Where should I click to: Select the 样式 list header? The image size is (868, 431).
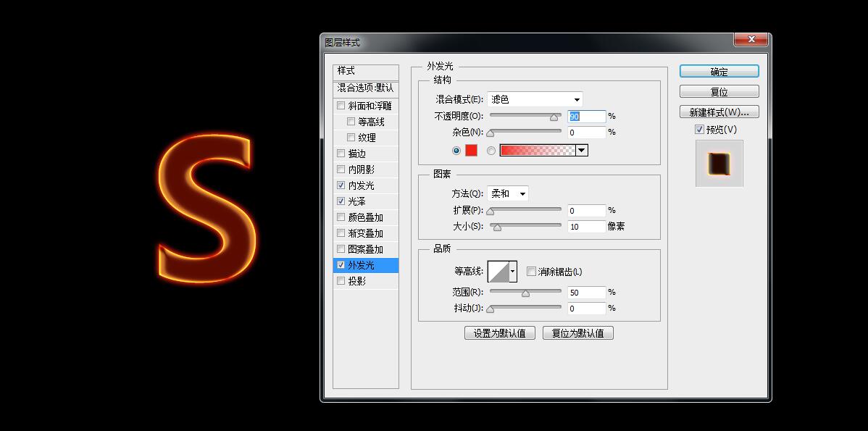click(x=365, y=72)
